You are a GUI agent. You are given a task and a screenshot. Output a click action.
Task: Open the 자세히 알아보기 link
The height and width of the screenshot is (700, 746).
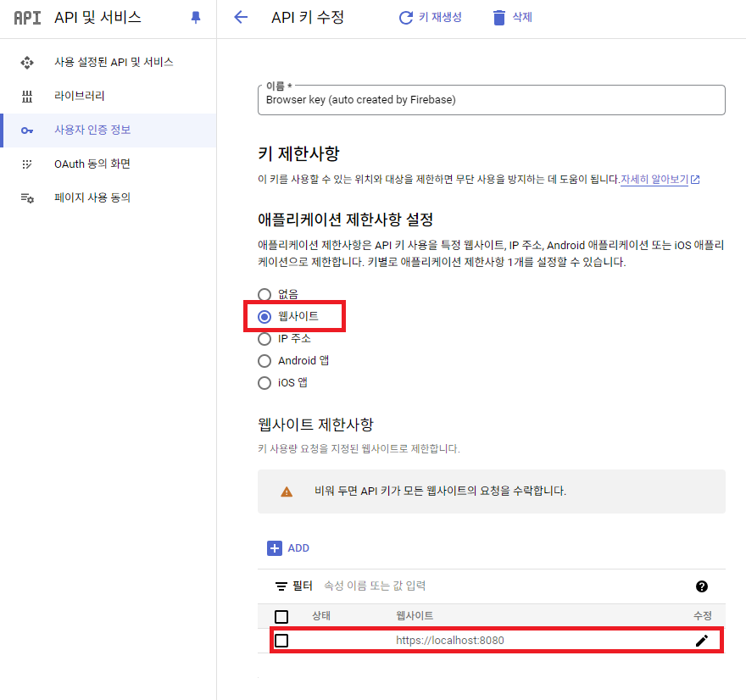654,180
